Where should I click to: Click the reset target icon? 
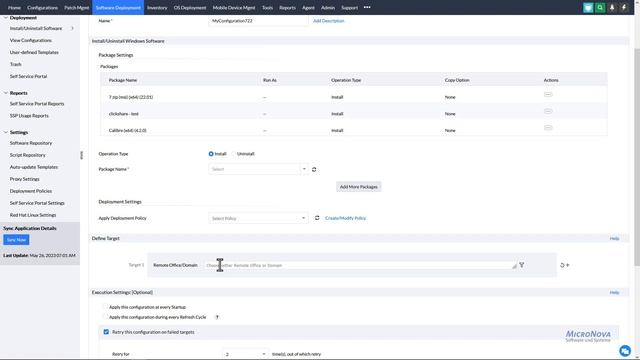point(562,265)
